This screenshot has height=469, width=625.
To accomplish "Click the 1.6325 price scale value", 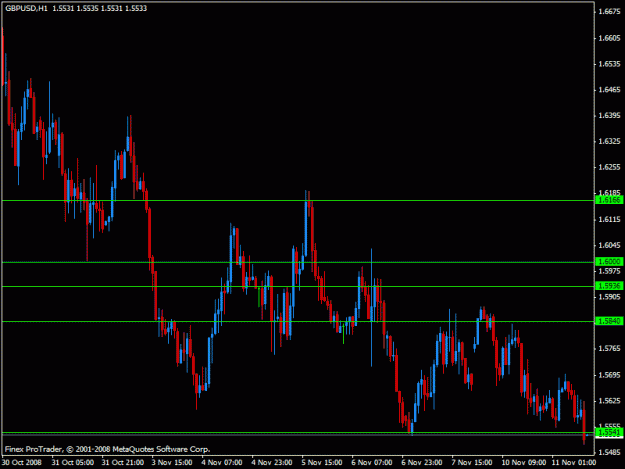I will [x=609, y=141].
